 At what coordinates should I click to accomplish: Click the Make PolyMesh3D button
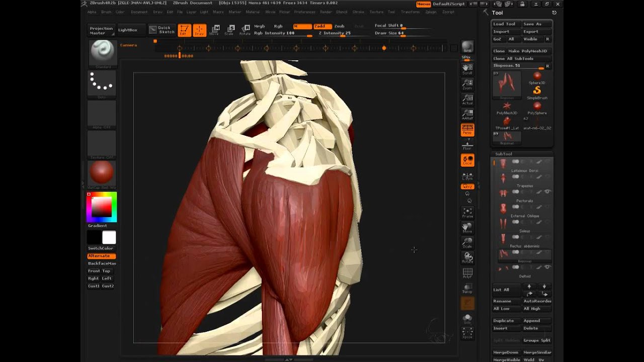tap(530, 51)
